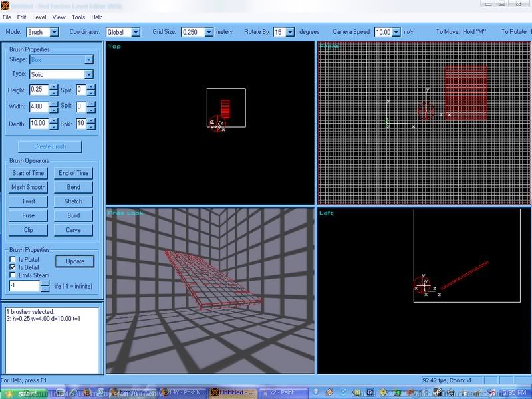Increase the Height Split value with up arrow
The image size is (532, 399).
point(91,88)
